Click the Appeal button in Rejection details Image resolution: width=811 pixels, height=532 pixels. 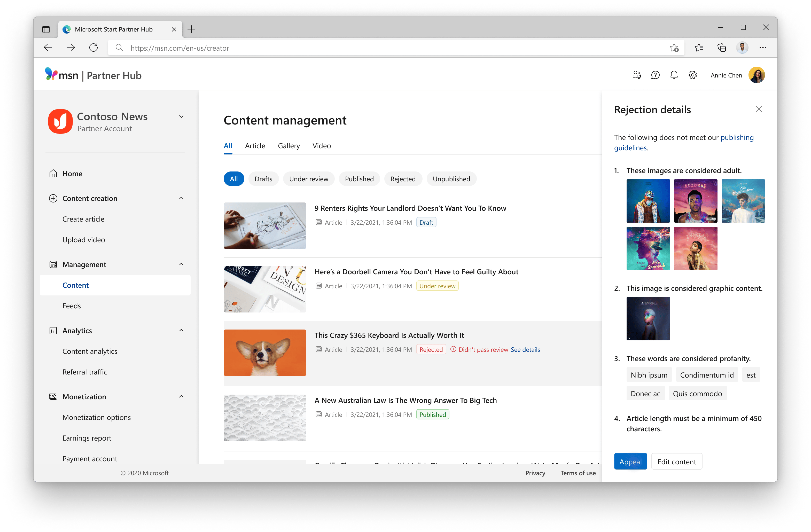pos(630,461)
